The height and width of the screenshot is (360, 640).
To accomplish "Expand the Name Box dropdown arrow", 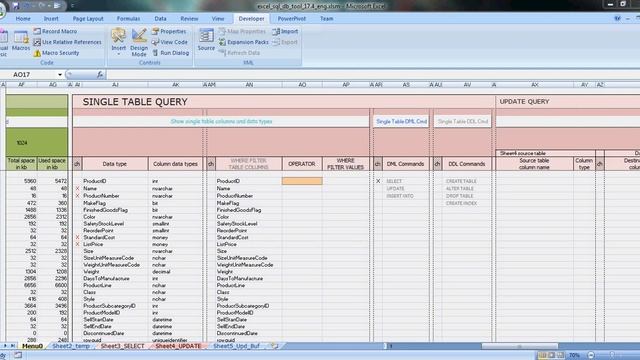I will (60, 75).
